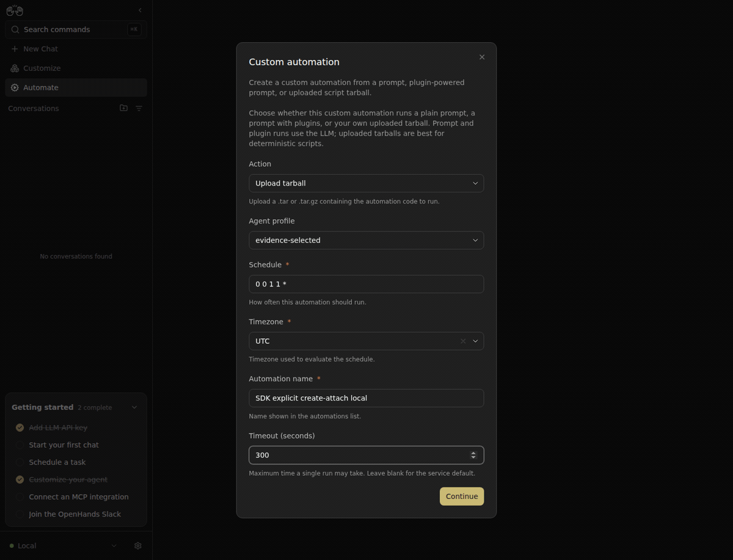Screen dimensions: 733x560
Task: Open the Action dropdown showing Upload tarball
Action: pyautogui.click(x=366, y=183)
